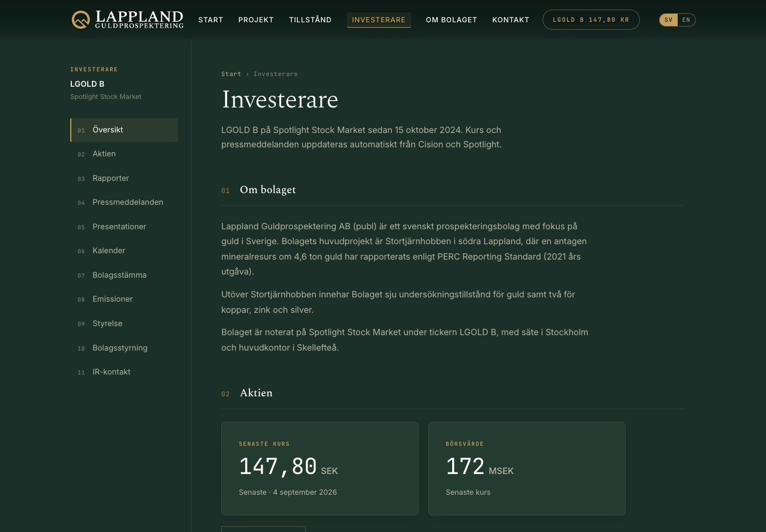The image size is (766, 532).
Task: Open Bolagsstämma sidebar section
Action: (x=124, y=275)
